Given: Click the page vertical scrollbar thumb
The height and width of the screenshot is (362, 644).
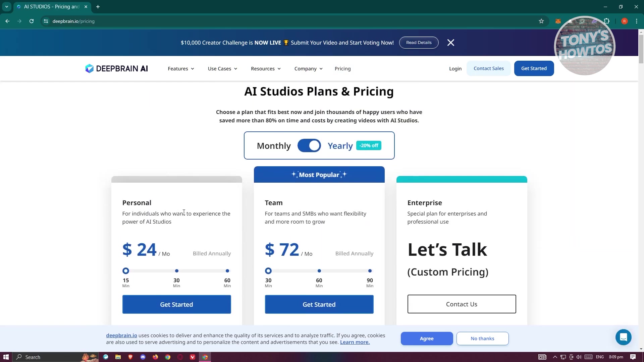Looking at the screenshot, I should [641, 49].
